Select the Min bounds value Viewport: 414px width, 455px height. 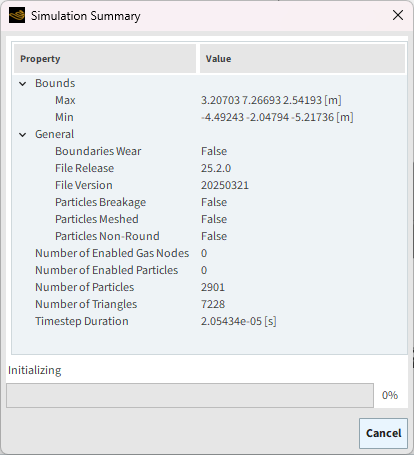pos(277,117)
